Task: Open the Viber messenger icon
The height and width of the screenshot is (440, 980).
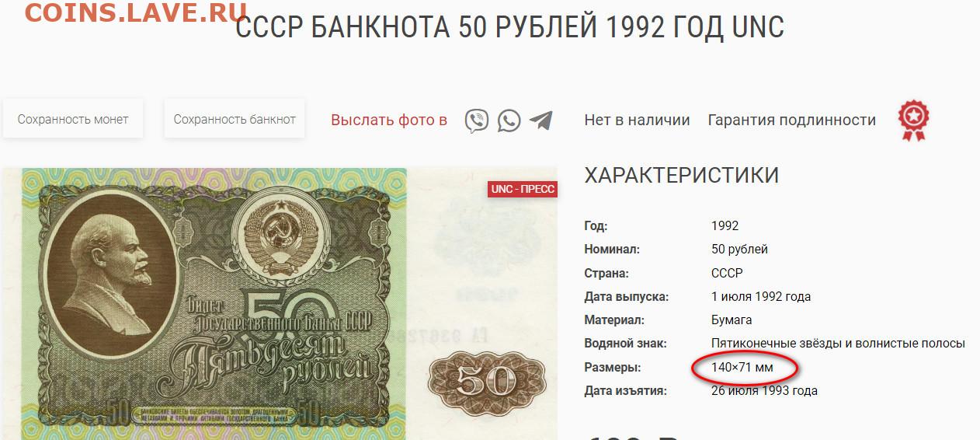Action: [x=477, y=120]
